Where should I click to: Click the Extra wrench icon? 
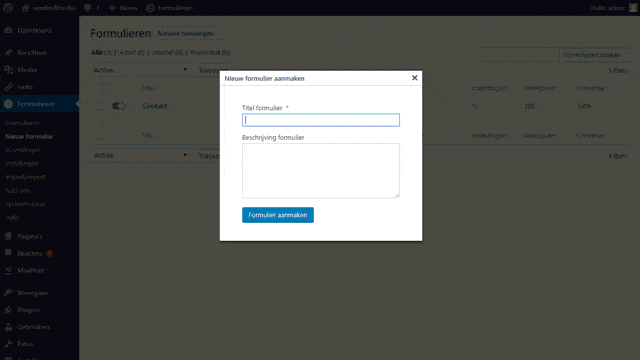pos(8,344)
